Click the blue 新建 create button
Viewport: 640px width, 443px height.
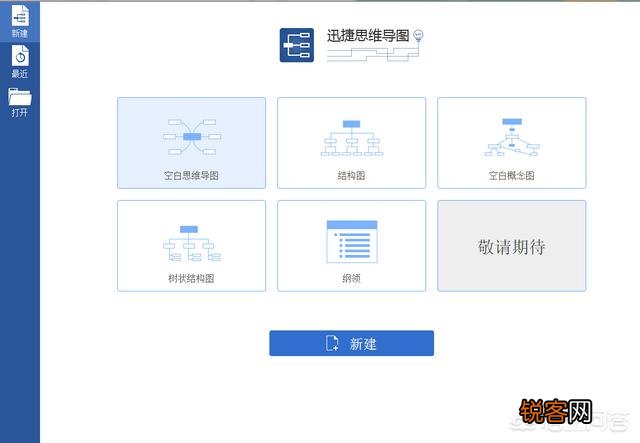tap(351, 343)
